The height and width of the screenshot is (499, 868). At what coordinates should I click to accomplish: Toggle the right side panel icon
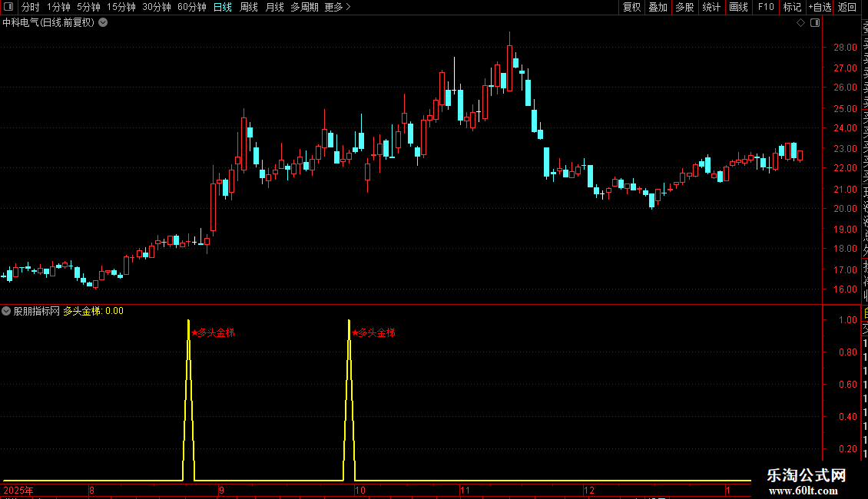click(x=815, y=23)
